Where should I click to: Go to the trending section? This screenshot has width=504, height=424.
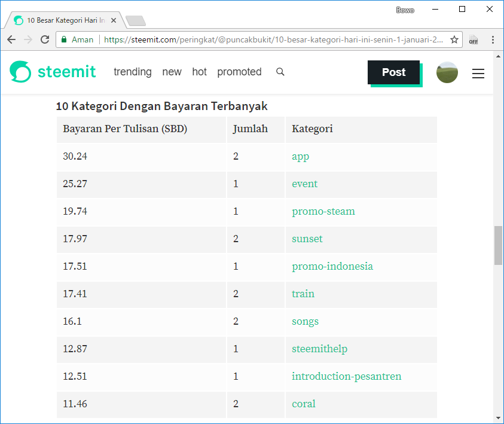point(133,72)
